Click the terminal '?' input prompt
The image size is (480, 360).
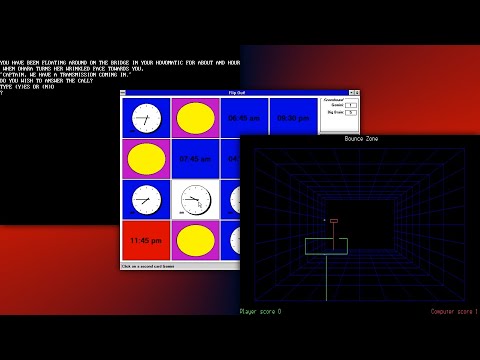[1, 93]
